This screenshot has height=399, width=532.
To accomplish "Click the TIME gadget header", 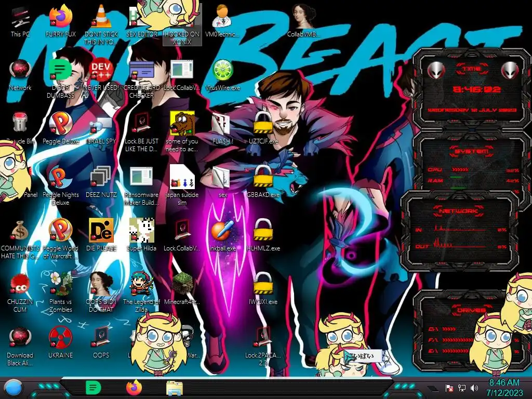I will [472, 69].
